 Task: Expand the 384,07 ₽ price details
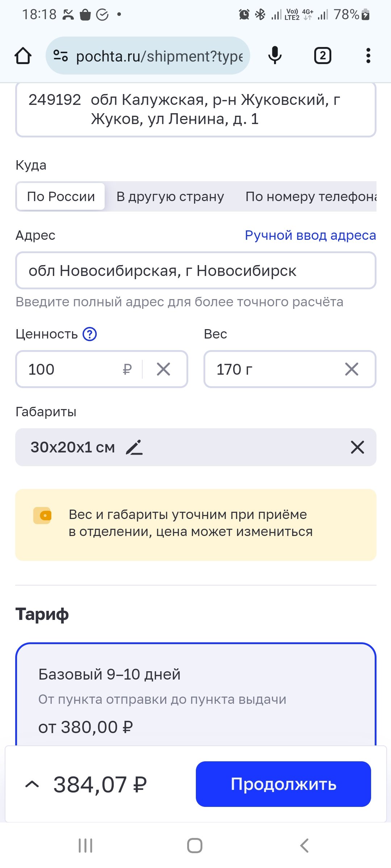point(32,784)
